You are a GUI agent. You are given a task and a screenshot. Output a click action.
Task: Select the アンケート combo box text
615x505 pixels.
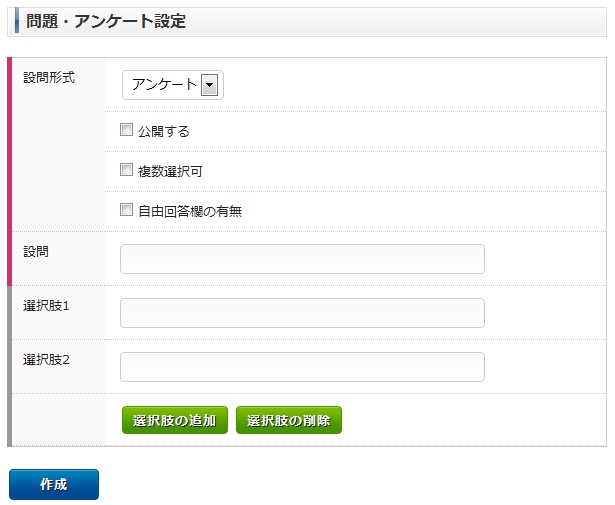coord(164,85)
